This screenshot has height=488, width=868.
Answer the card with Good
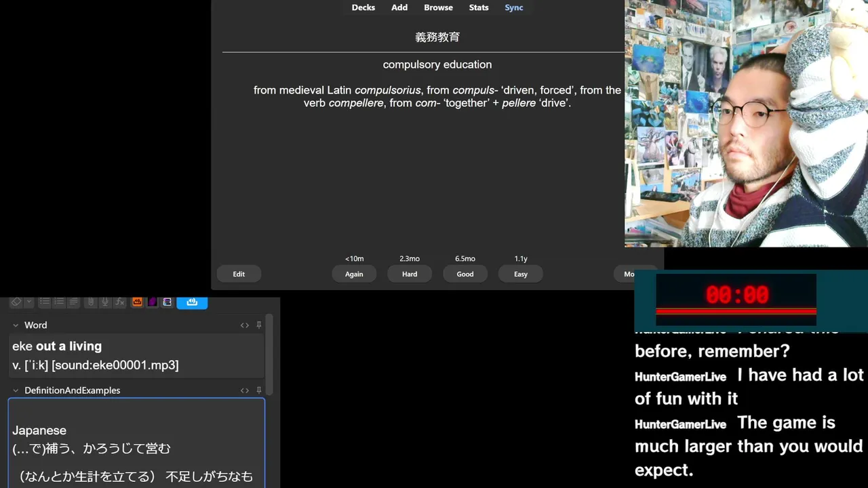click(465, 274)
